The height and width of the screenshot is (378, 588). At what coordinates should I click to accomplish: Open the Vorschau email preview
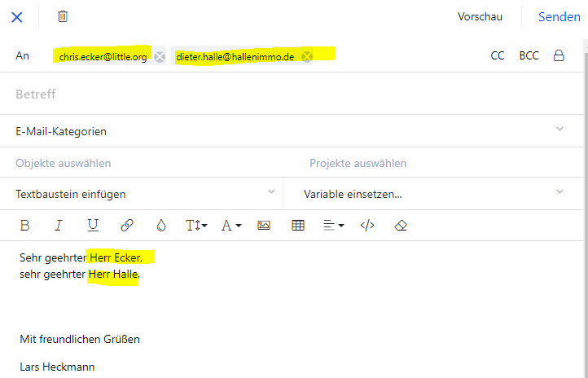pos(480,16)
